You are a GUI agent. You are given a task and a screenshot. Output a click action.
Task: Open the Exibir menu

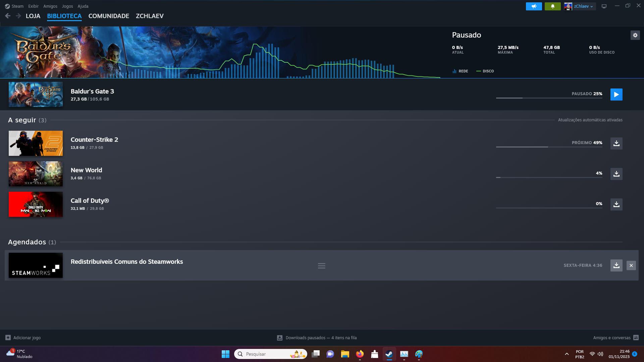(33, 6)
